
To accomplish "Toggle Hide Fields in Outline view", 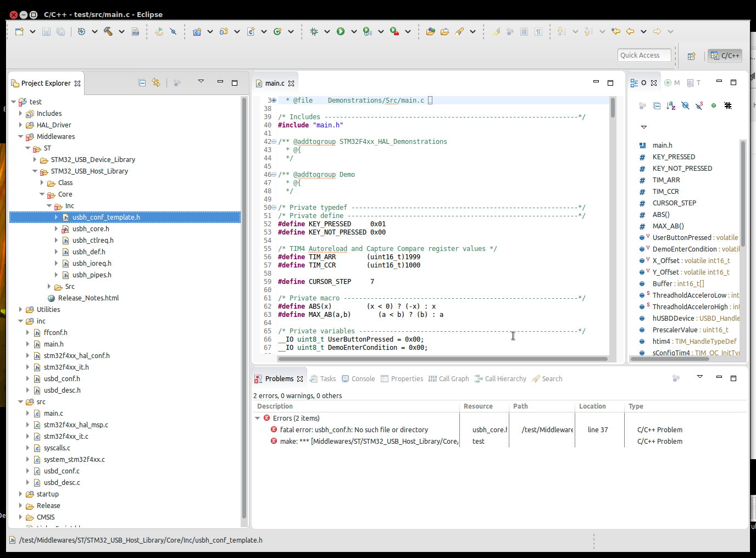I will click(685, 105).
